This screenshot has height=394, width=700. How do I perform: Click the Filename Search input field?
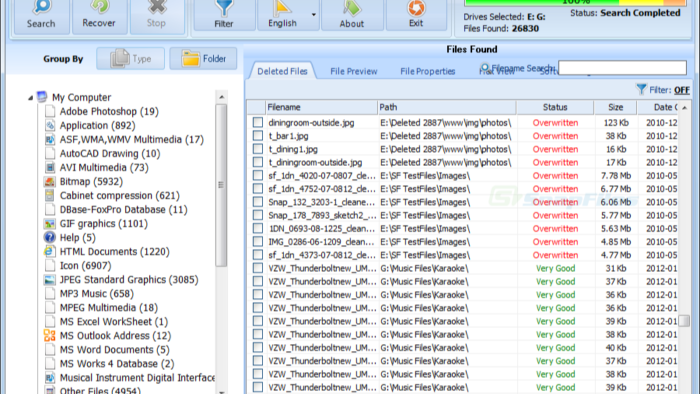click(x=622, y=68)
